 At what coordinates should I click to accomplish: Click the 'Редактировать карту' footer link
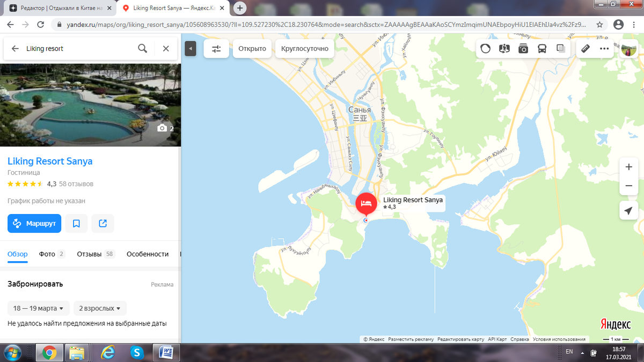click(x=460, y=339)
